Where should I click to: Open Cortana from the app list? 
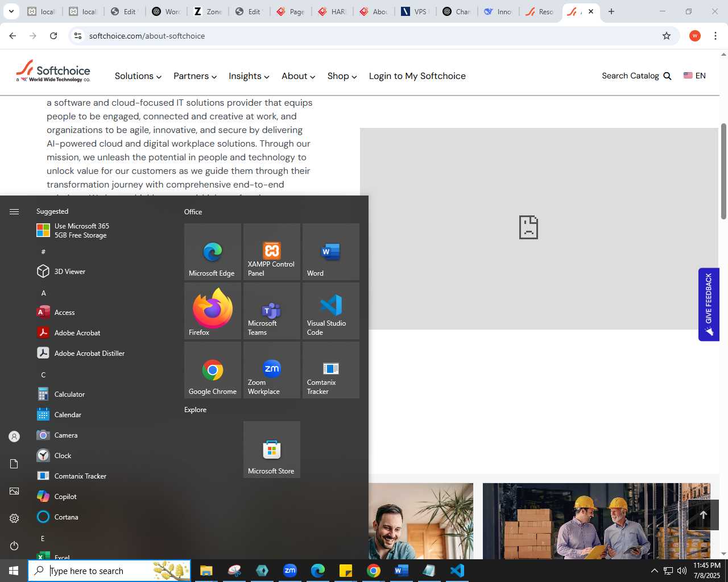click(102, 517)
